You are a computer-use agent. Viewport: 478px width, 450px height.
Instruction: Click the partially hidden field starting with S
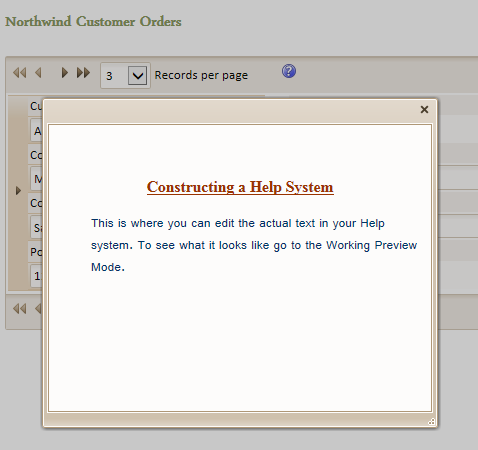[x=36, y=228]
